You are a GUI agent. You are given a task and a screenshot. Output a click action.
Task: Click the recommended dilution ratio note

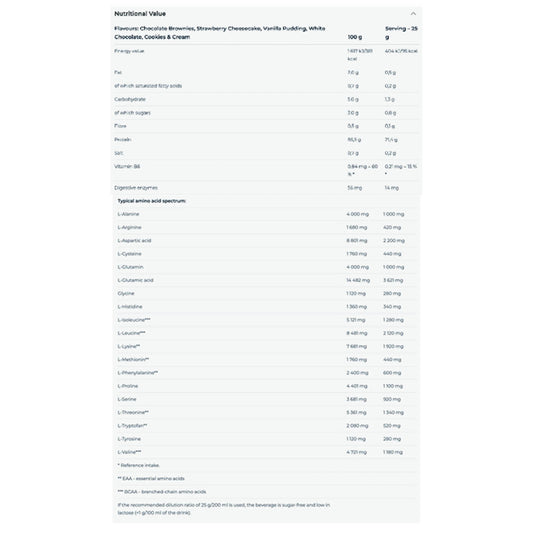(x=224, y=509)
